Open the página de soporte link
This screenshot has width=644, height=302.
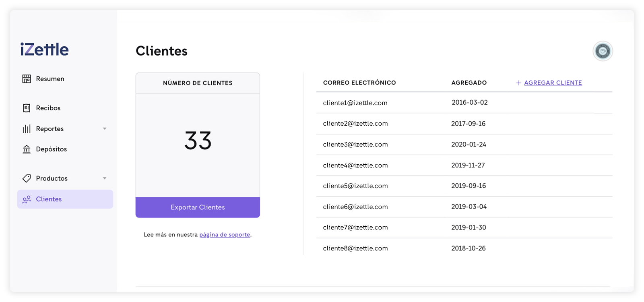[225, 235]
